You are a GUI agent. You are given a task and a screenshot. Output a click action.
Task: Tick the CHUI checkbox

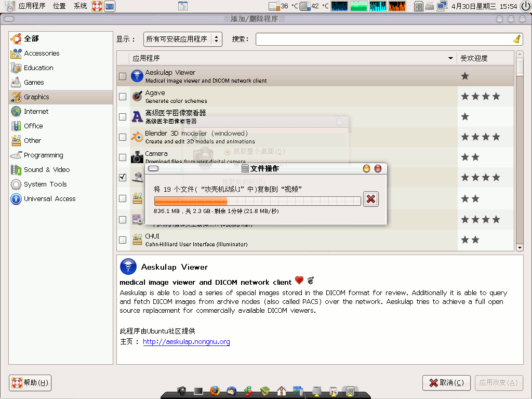123,240
